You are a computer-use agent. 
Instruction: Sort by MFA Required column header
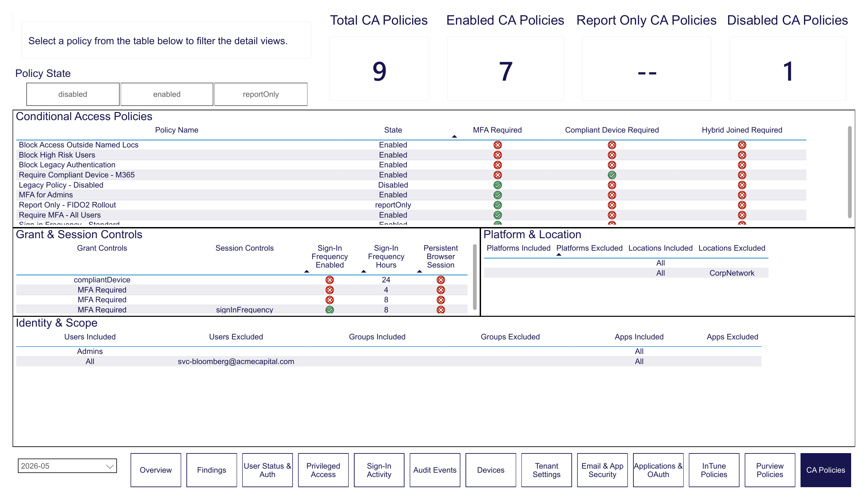(497, 130)
